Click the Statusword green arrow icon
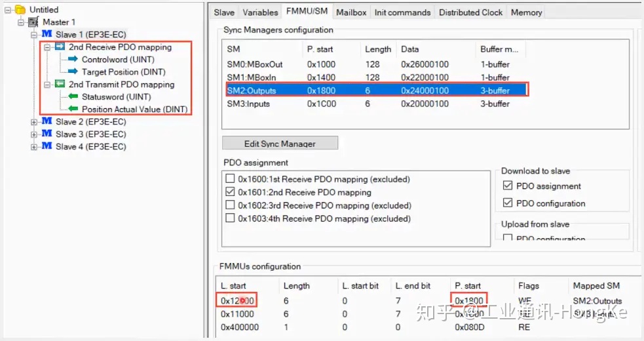This screenshot has height=341, width=644. [x=72, y=97]
